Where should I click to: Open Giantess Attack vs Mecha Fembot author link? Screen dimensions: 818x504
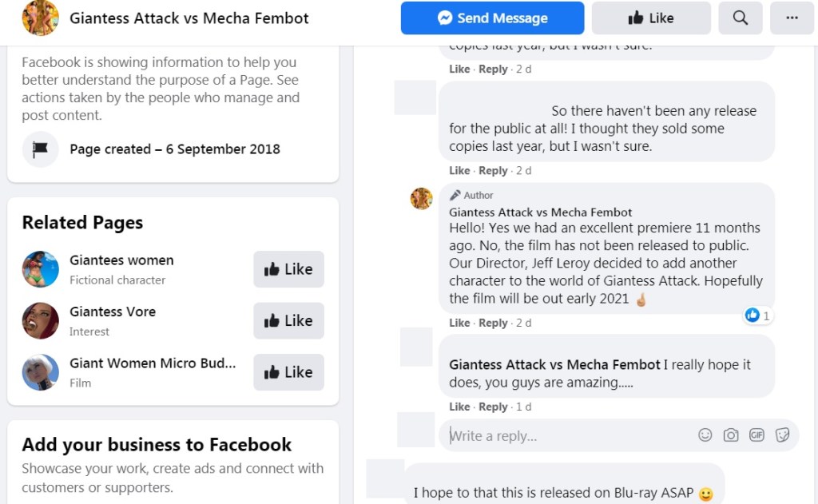click(540, 212)
